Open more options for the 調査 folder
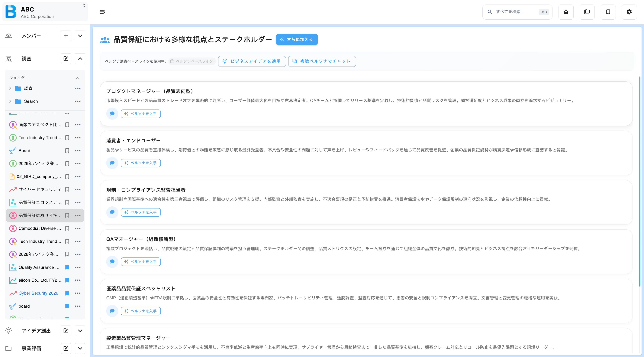Viewport: 644px width, 357px height. pos(78,88)
